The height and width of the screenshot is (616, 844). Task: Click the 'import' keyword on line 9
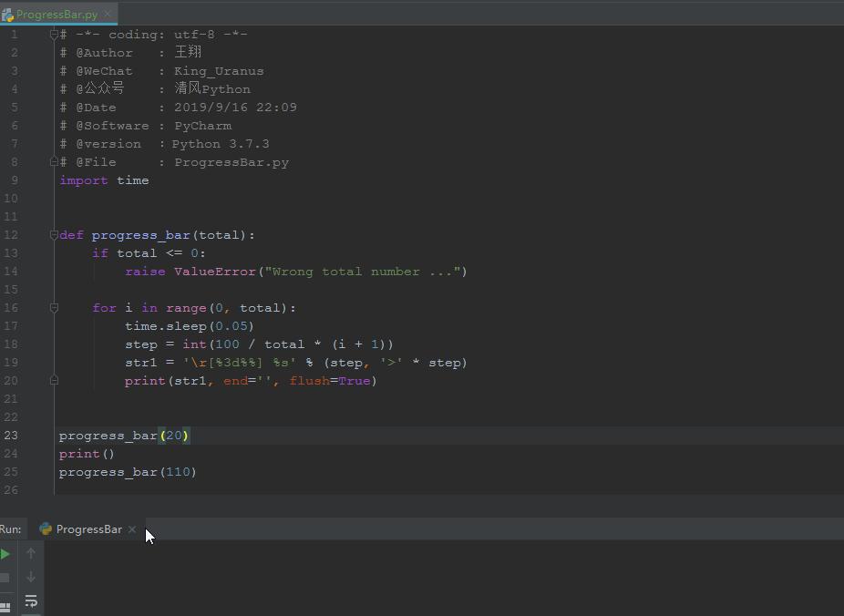point(84,180)
